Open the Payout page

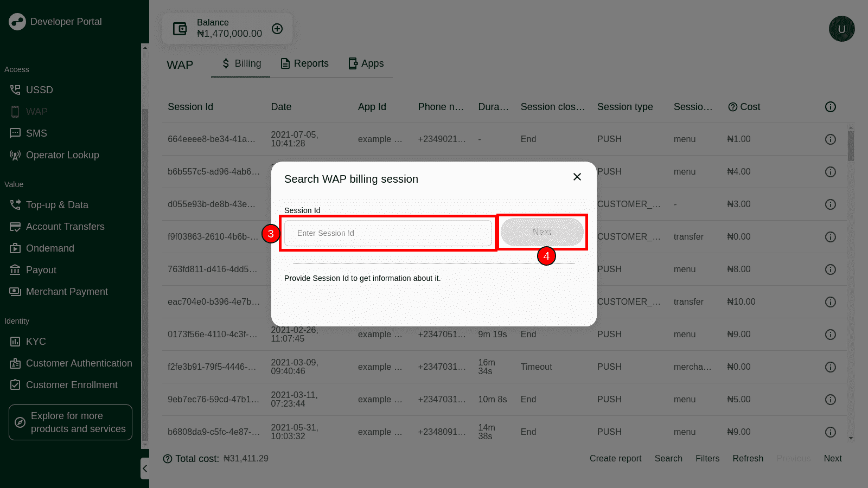[41, 270]
